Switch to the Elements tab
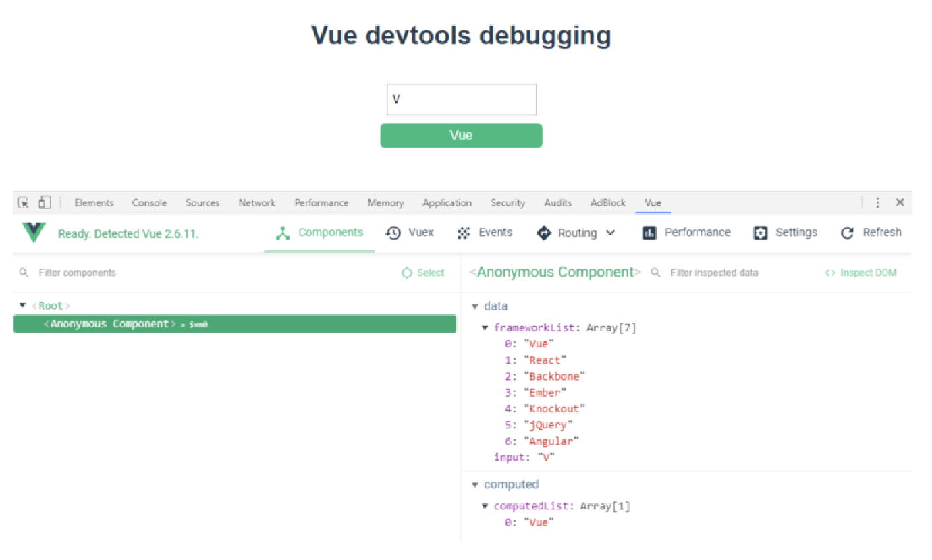The image size is (932, 560). click(x=94, y=202)
